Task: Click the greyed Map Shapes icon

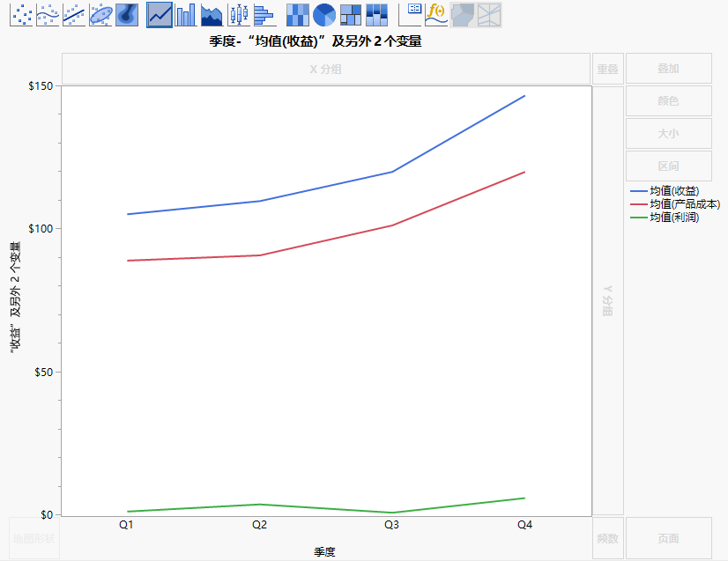Action: point(463,15)
